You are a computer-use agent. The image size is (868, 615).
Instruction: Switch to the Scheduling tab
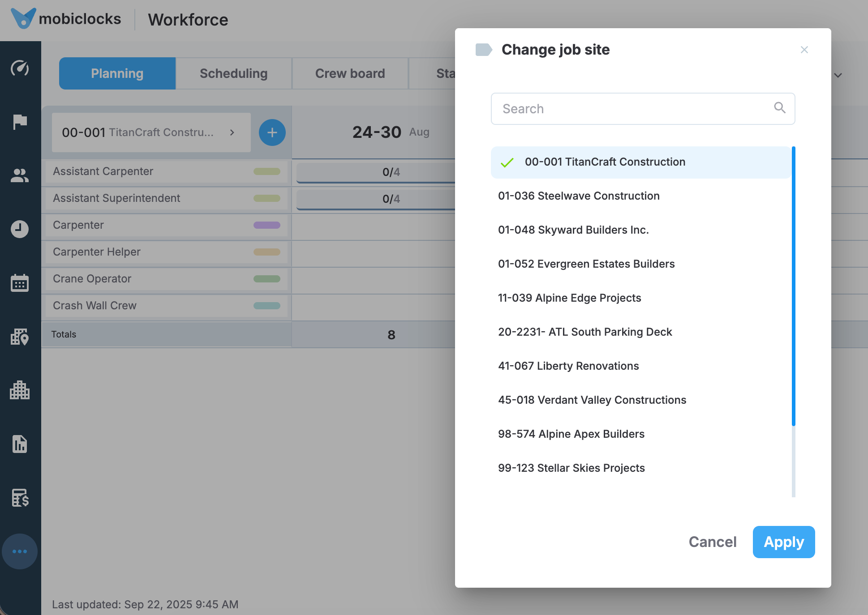tap(233, 73)
